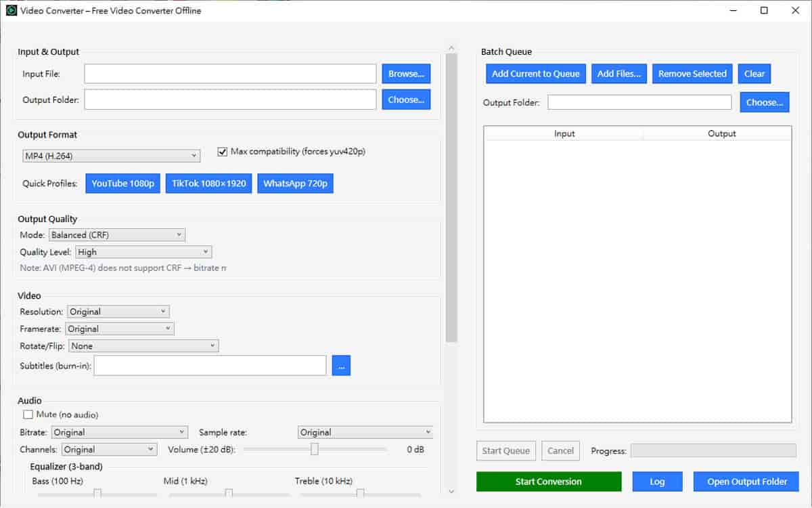Image resolution: width=812 pixels, height=508 pixels.
Task: Open the MP4 (H.264) output format dropdown
Action: [111, 156]
